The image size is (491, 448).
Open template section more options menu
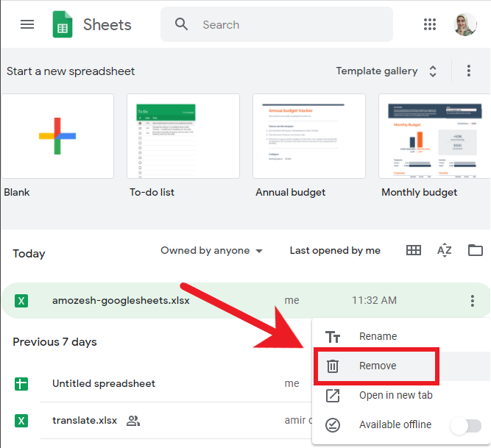tap(468, 71)
